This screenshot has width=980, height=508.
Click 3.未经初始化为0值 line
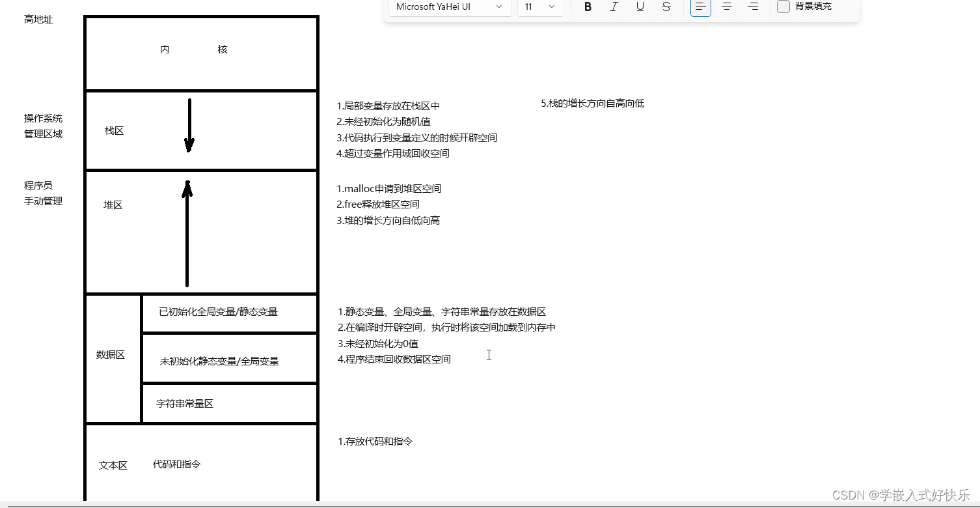(x=378, y=344)
